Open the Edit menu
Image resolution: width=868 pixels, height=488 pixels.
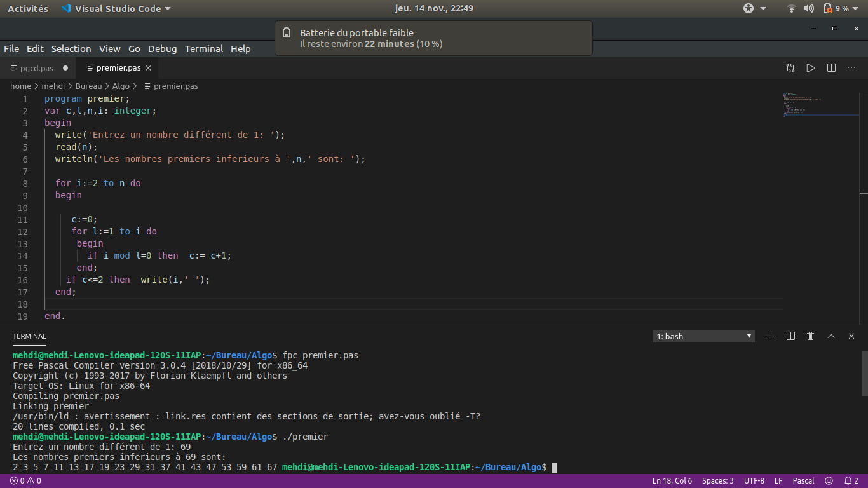pyautogui.click(x=35, y=49)
